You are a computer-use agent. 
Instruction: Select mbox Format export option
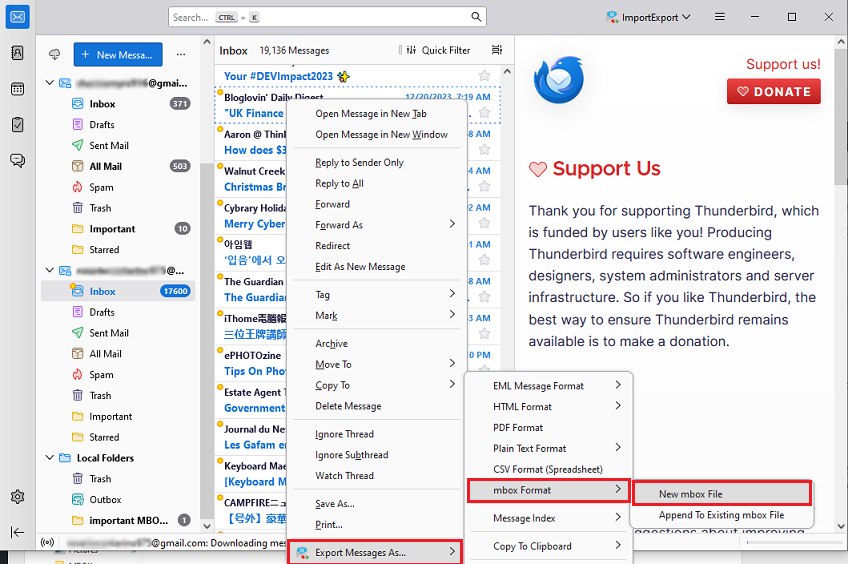[x=548, y=490]
